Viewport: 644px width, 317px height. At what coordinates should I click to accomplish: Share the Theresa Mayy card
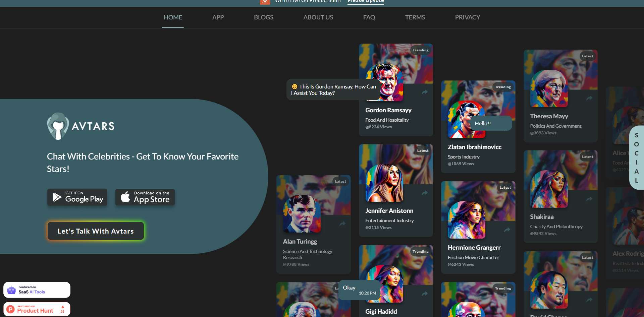(x=589, y=98)
